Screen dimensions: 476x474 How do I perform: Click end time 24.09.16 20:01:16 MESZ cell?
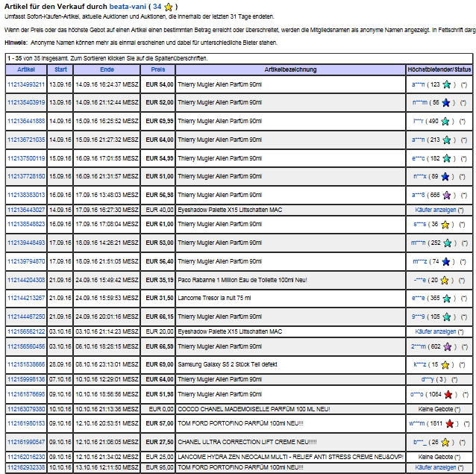click(x=107, y=316)
